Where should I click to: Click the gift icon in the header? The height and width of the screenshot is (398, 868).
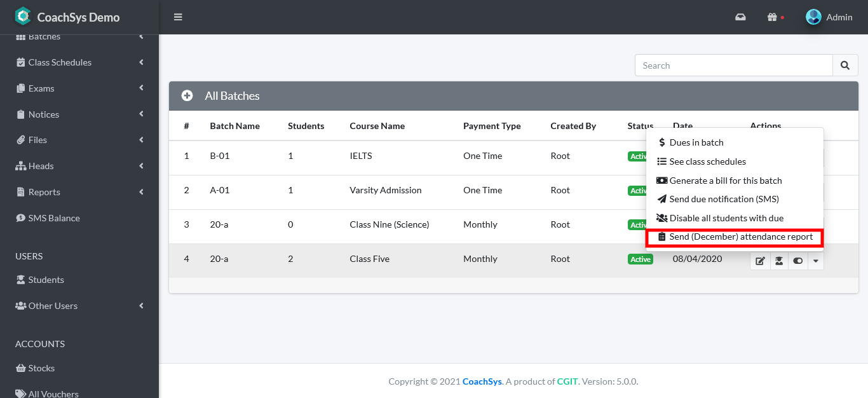click(x=772, y=17)
